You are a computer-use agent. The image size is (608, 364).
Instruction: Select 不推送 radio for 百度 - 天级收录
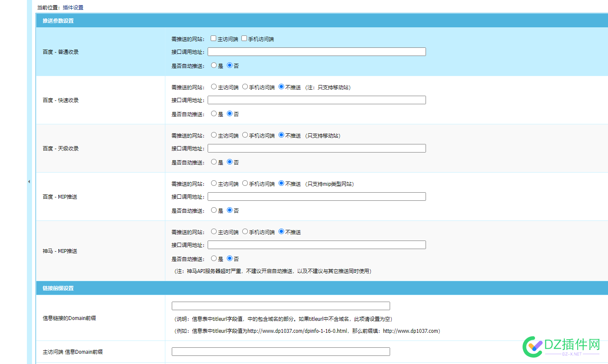pyautogui.click(x=281, y=135)
